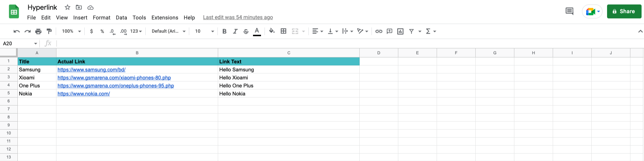Click the Name box showing A20

point(20,44)
